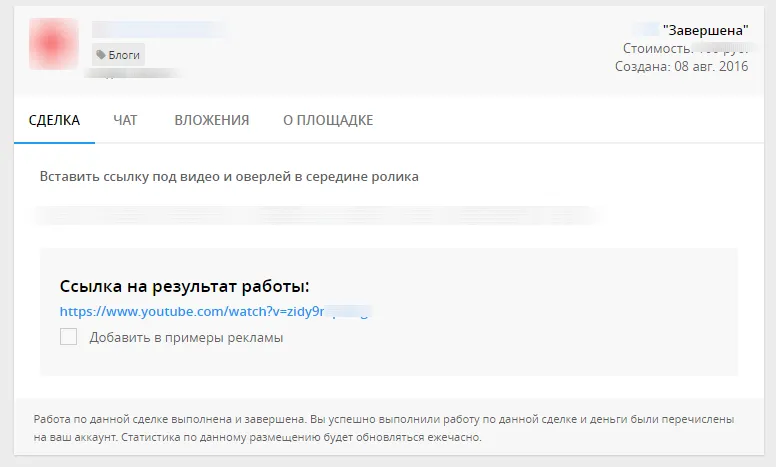776x467 pixels.
Task: Open the YouTube result link
Action: 216,312
